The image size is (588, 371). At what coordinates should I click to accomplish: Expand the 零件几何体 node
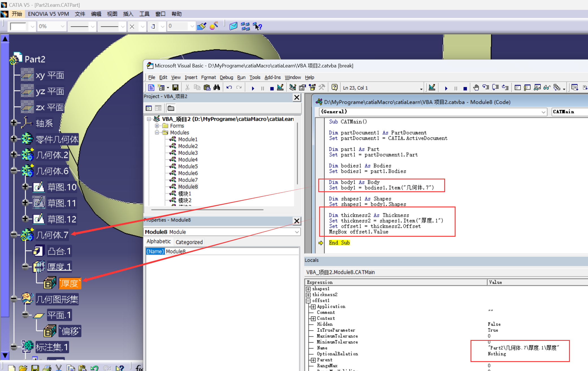pyautogui.click(x=14, y=139)
